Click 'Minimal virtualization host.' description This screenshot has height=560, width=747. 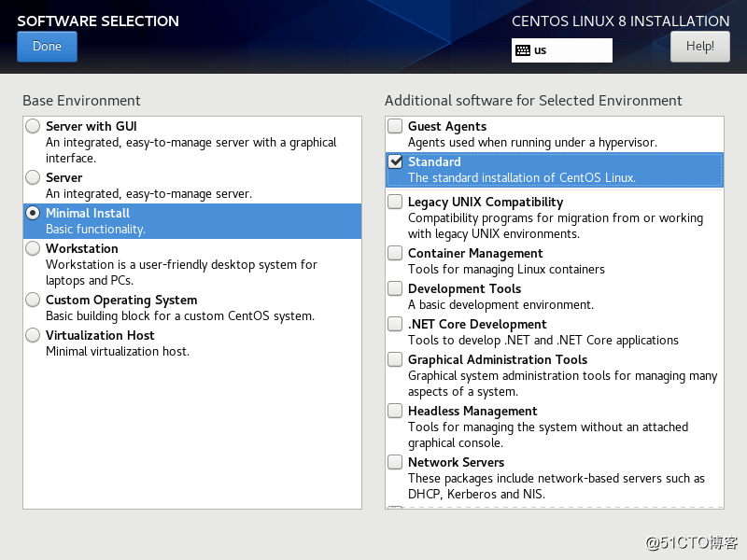click(x=118, y=352)
